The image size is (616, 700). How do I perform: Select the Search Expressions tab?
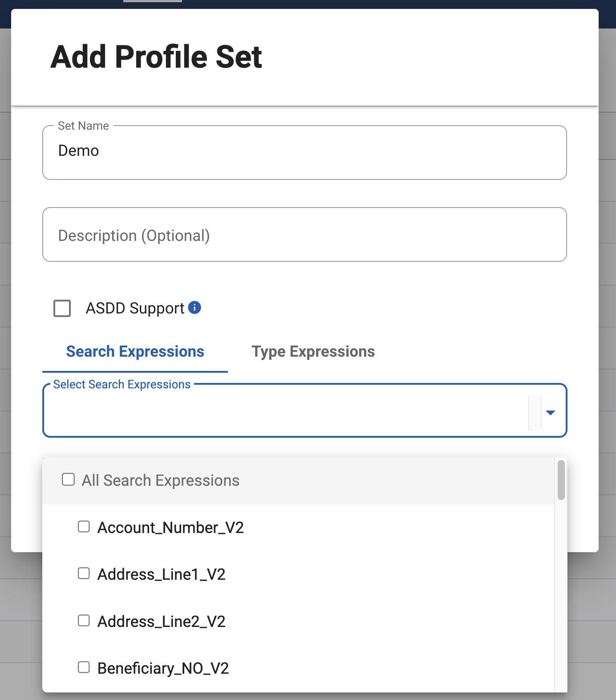pos(135,352)
